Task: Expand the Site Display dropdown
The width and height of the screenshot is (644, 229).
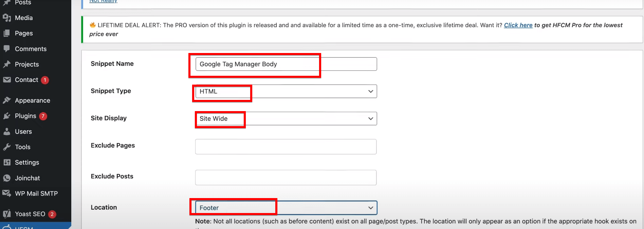Action: (286, 119)
